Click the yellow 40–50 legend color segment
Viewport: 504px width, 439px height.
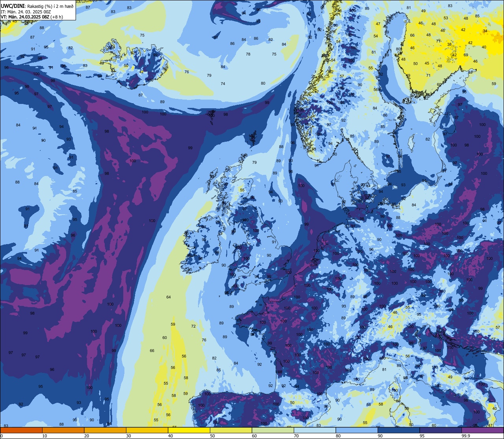pos(189,430)
